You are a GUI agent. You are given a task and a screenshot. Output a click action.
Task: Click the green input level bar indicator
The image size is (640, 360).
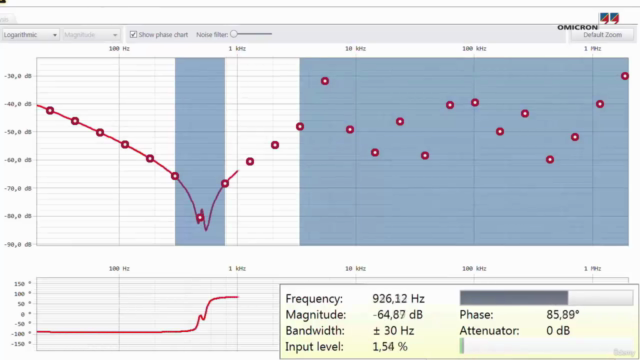pos(462,346)
